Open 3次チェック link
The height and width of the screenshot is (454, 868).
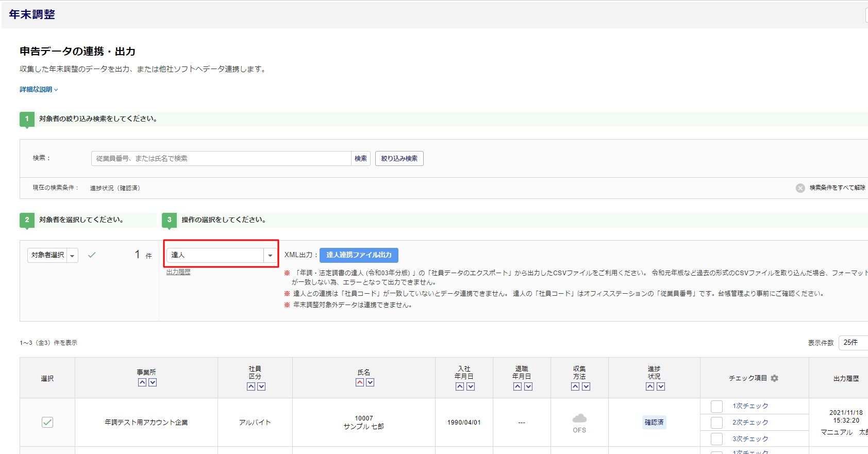[x=750, y=439]
